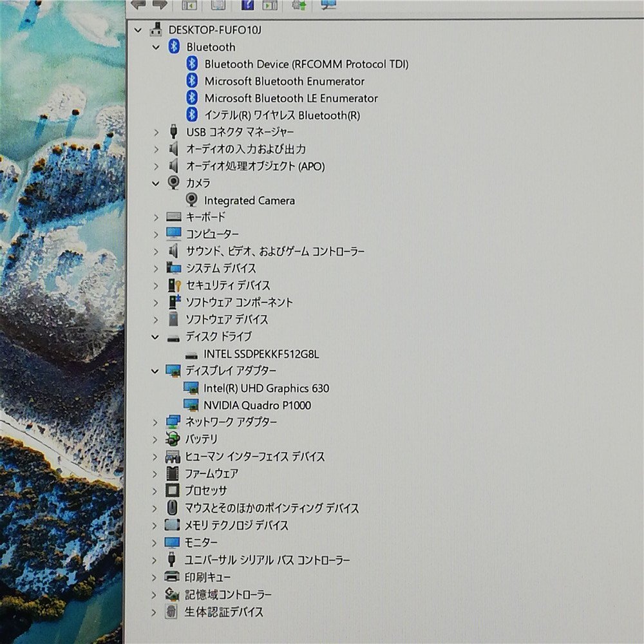The height and width of the screenshot is (644, 644).
Task: Click the Back arrow in the toolbar
Action: (138, 4)
